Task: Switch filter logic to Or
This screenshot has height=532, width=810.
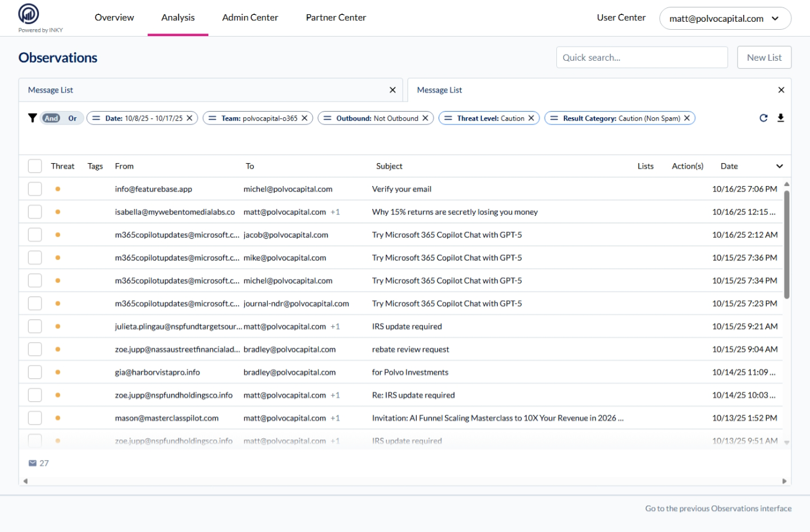Action: click(x=73, y=118)
